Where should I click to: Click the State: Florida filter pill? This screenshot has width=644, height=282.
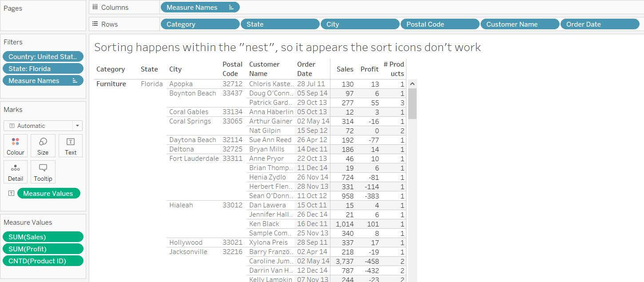pos(43,68)
